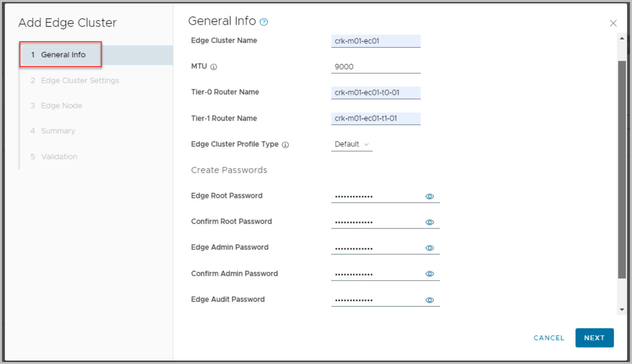Toggle visibility of Edge Admin Password
Screen dimensions: 632x364
pos(430,248)
